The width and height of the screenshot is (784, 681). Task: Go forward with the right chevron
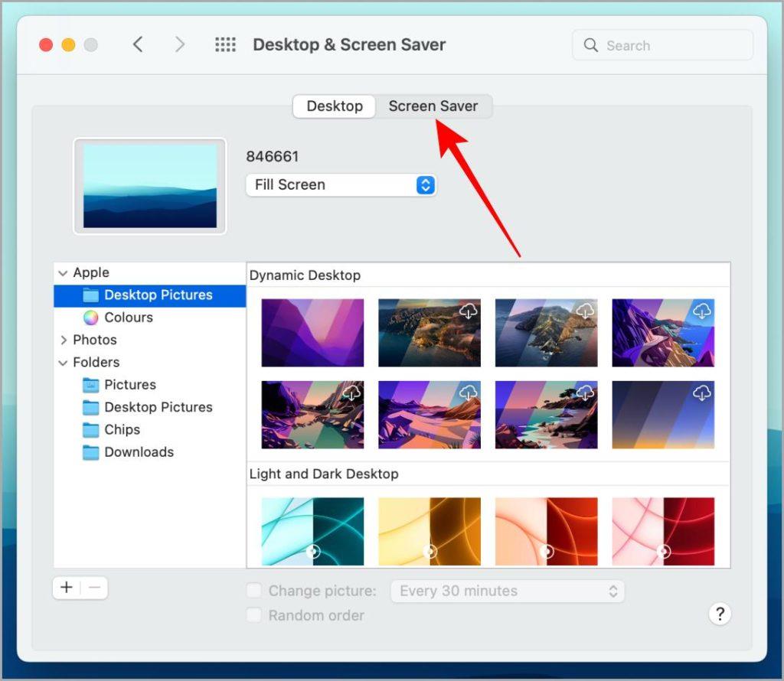179,44
